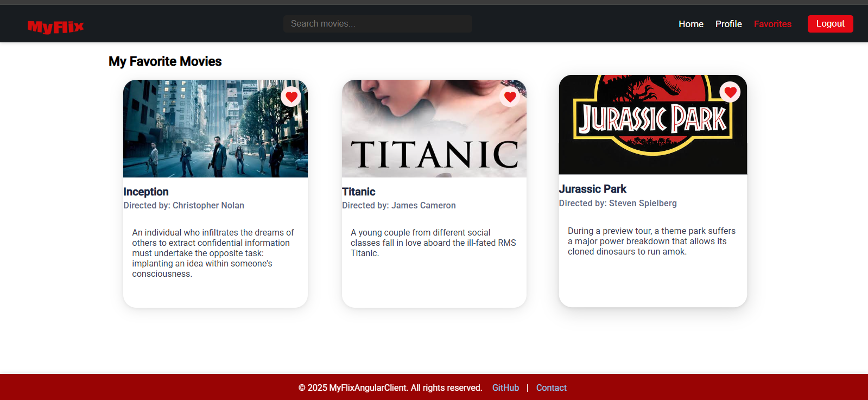Screen dimensions: 868x400
Task: Click the Inception description paragraph
Action: point(216,253)
